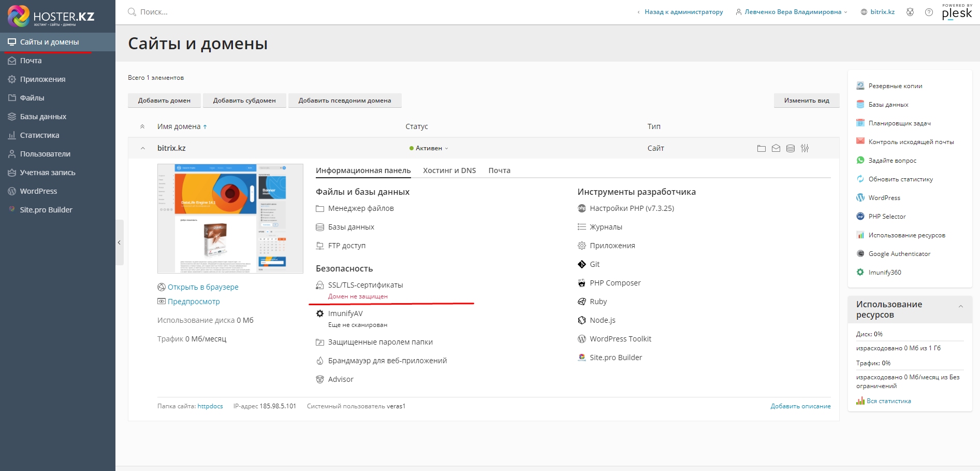Image resolution: width=980 pixels, height=471 pixels.
Task: Open Журналы logs
Action: pyautogui.click(x=606, y=227)
